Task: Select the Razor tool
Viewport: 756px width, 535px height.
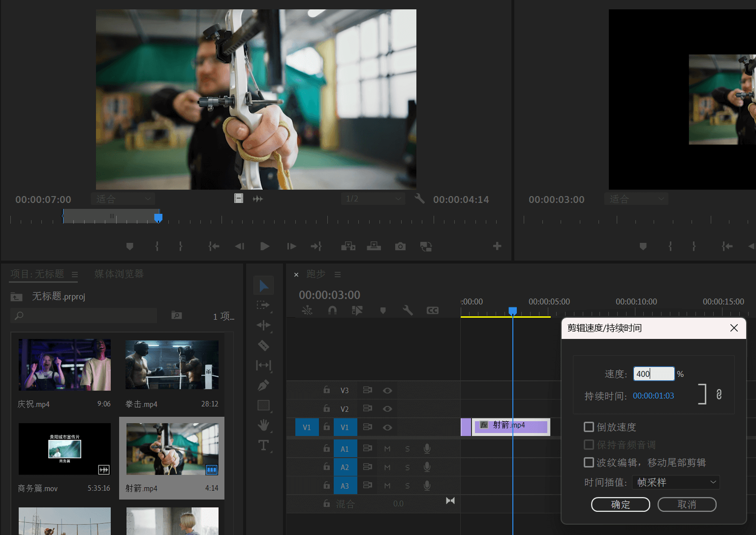Action: 264,345
